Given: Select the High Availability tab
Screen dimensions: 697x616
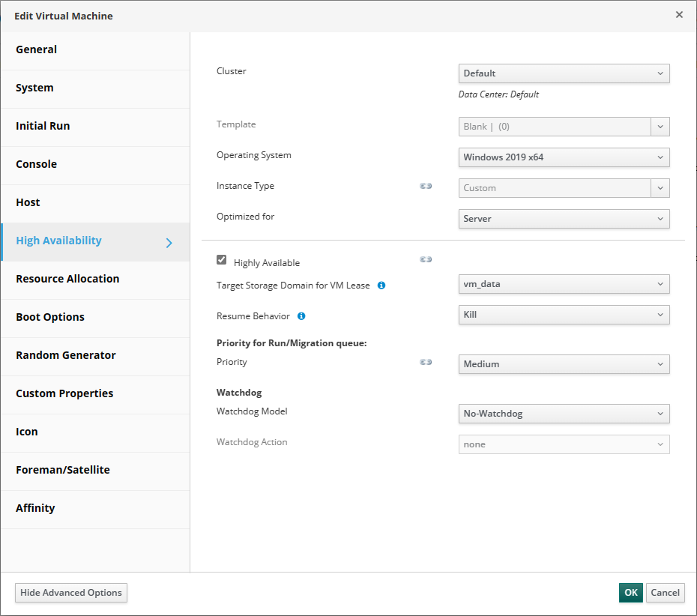Looking at the screenshot, I should (x=95, y=241).
